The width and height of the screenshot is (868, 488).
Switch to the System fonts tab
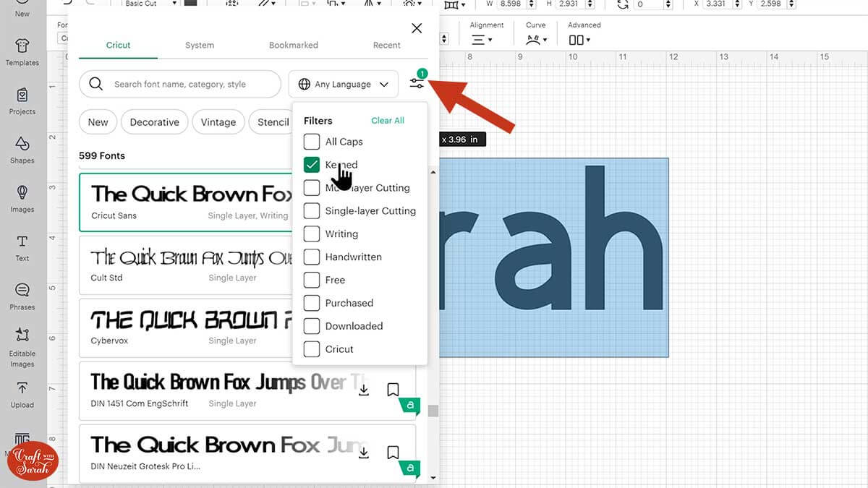click(x=199, y=45)
